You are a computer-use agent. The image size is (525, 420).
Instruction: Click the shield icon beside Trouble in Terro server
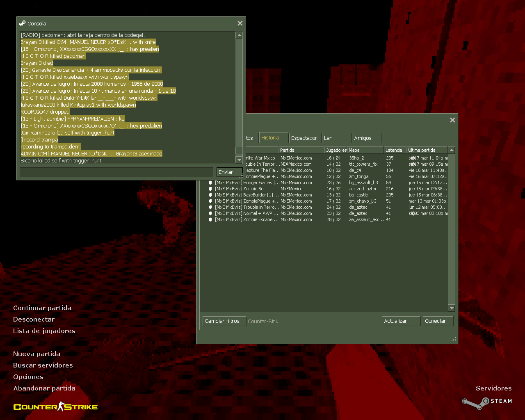210,207
